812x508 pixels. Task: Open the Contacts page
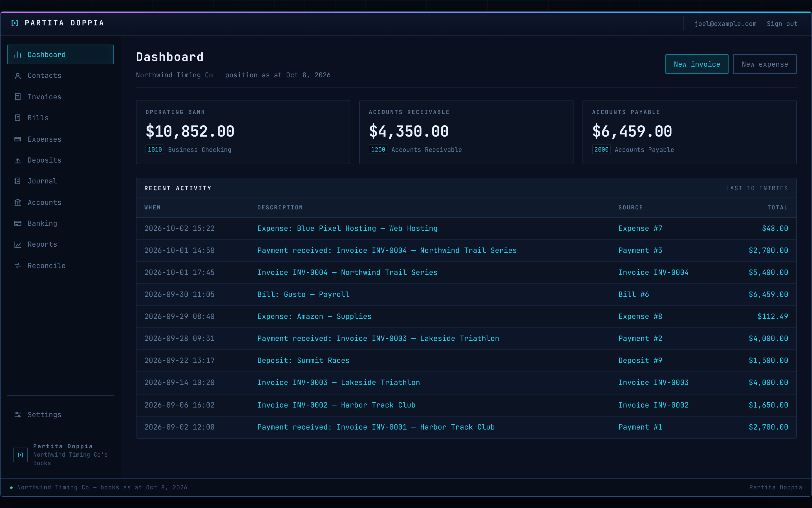60,76
